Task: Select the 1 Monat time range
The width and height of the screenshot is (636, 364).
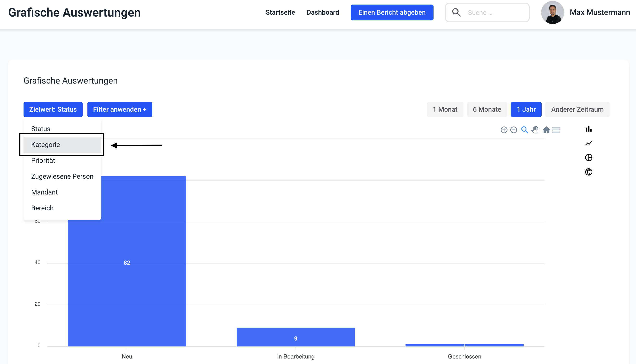Action: tap(445, 109)
